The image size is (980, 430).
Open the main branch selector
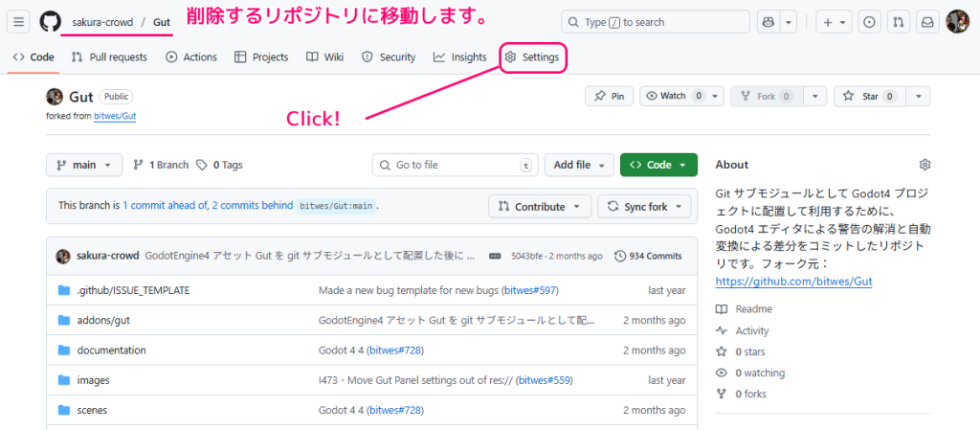84,165
